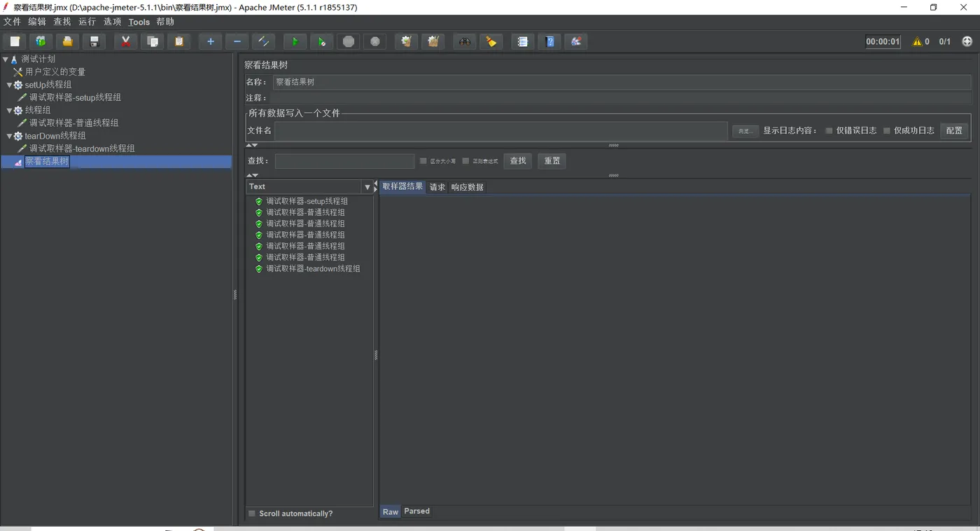Reset search using yellow broom icon
The height and width of the screenshot is (531, 980).
[x=491, y=41]
